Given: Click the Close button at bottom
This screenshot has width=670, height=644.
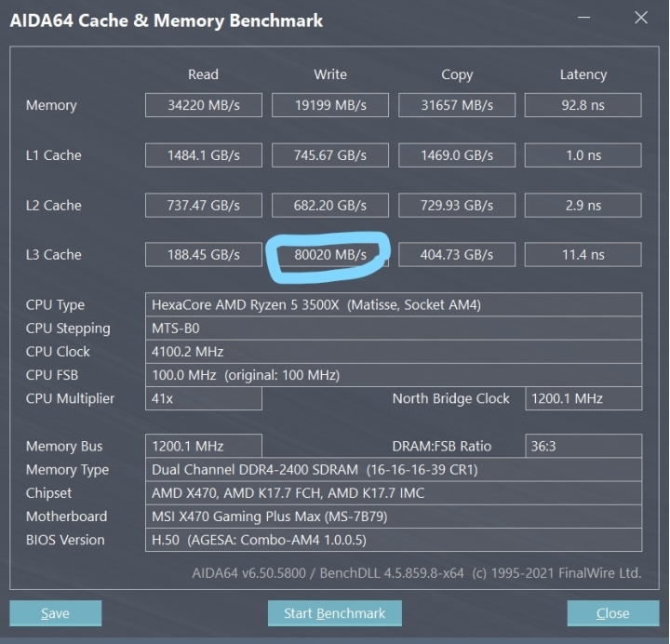Looking at the screenshot, I should point(613,613).
